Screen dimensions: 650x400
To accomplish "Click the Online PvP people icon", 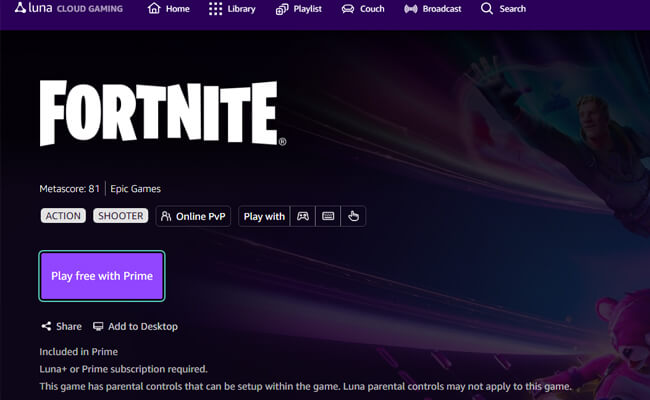I will pyautogui.click(x=166, y=216).
